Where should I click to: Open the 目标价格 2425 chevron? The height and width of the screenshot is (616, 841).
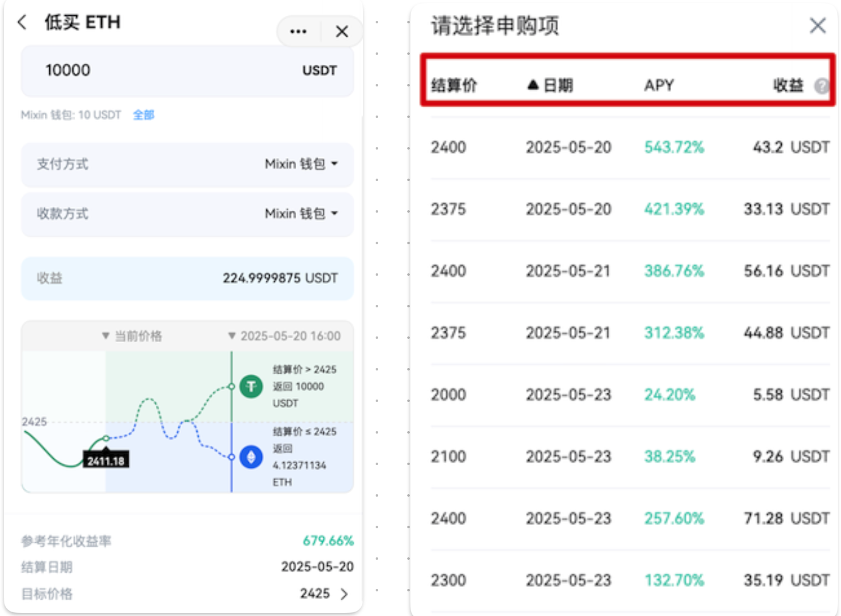345,594
